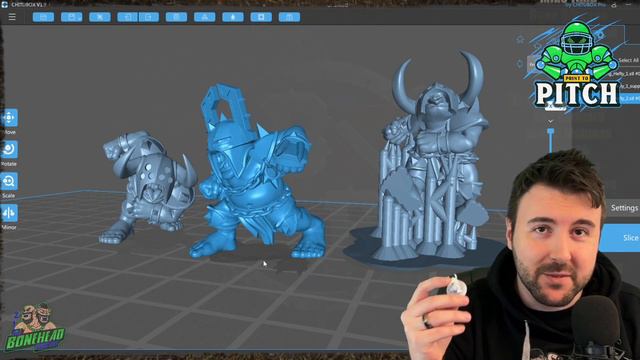The height and width of the screenshot is (360, 640).
Task: Click the square icon toolbar button
Action: click(x=261, y=17)
